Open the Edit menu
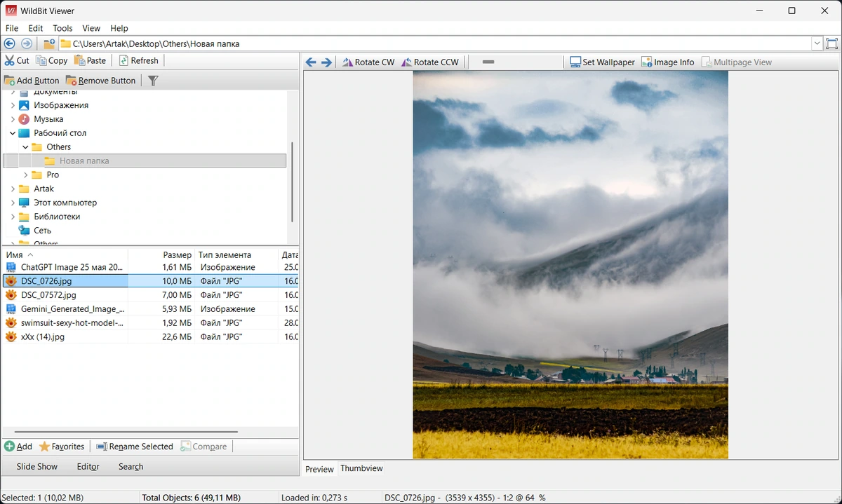Screen dimensions: 842x504 36,28
